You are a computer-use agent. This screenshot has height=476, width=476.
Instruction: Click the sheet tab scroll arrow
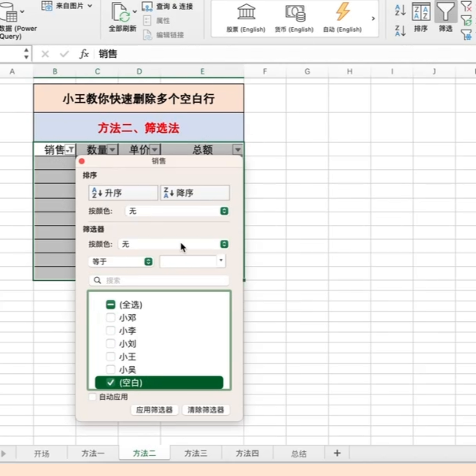[x=4, y=454]
